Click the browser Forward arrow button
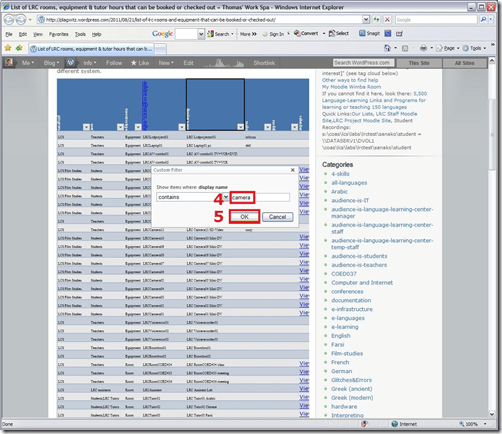This screenshot has width=502, height=434. 21,20
